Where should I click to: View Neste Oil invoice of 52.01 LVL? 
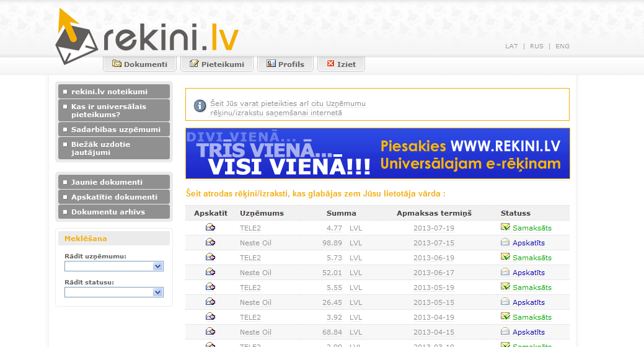[x=210, y=272]
